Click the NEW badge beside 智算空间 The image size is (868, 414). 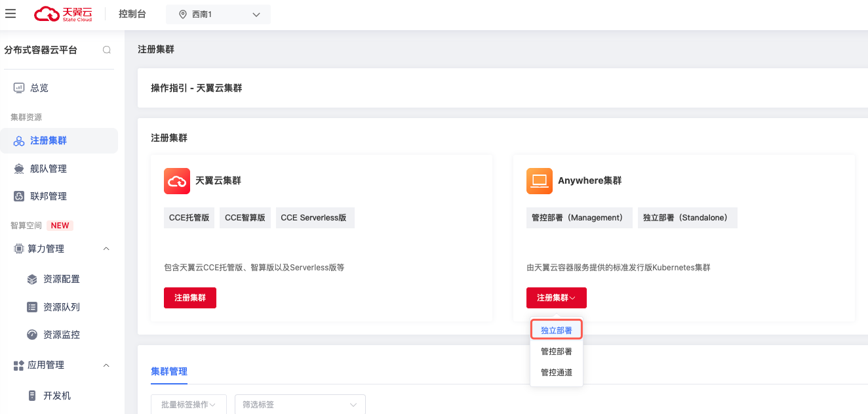coord(60,226)
